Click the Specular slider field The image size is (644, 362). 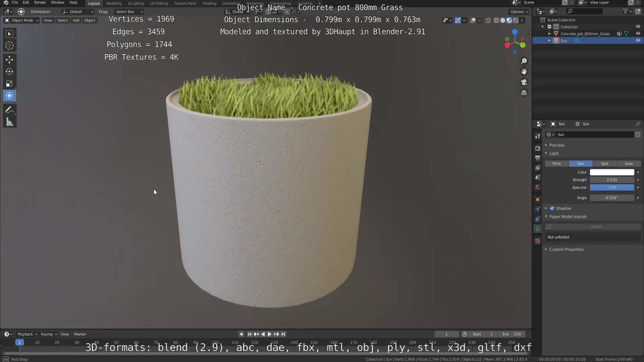click(612, 187)
